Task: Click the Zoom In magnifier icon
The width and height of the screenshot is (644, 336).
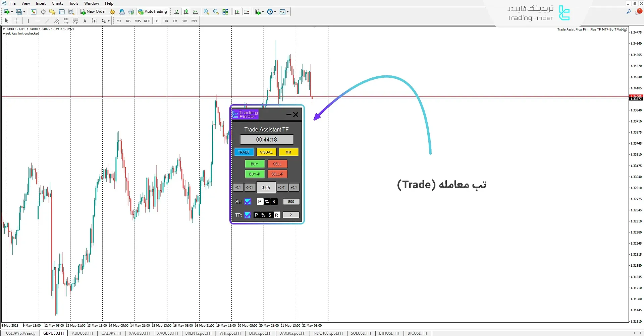Action: click(206, 12)
